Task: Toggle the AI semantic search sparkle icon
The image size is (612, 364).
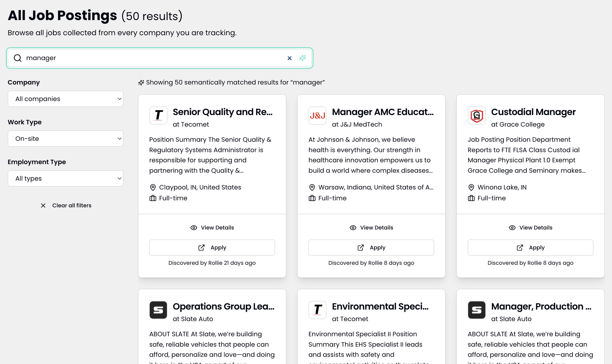Action: pos(302,58)
